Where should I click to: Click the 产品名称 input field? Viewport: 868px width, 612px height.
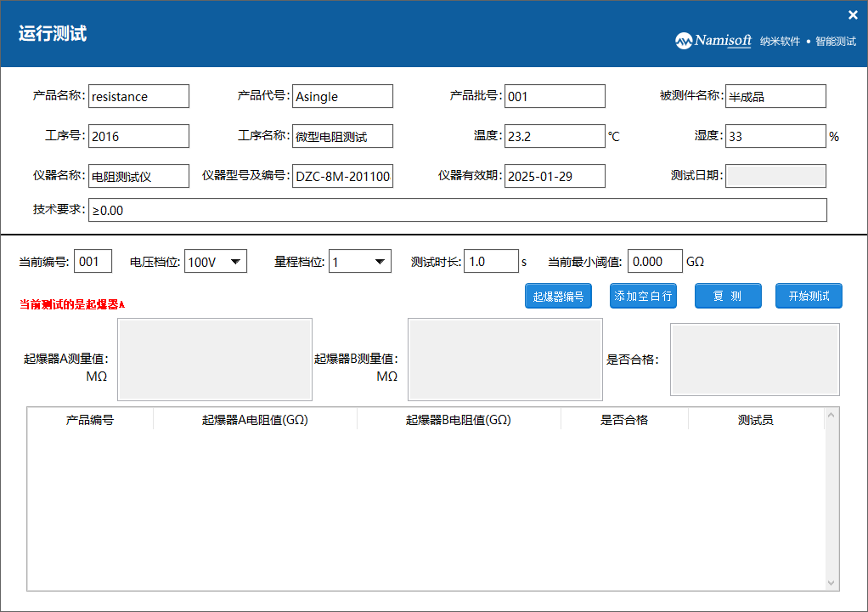point(138,96)
